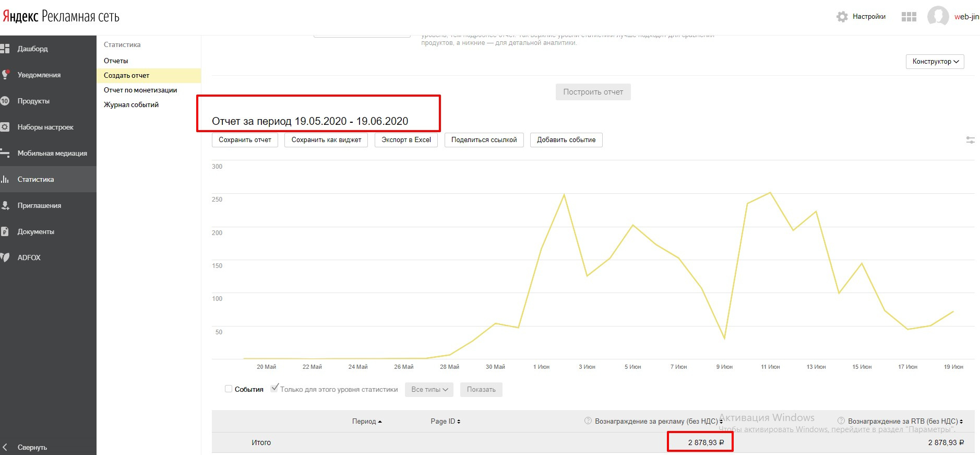The image size is (980, 455).
Task: Open the Yandex services grid icon
Action: coord(909,17)
